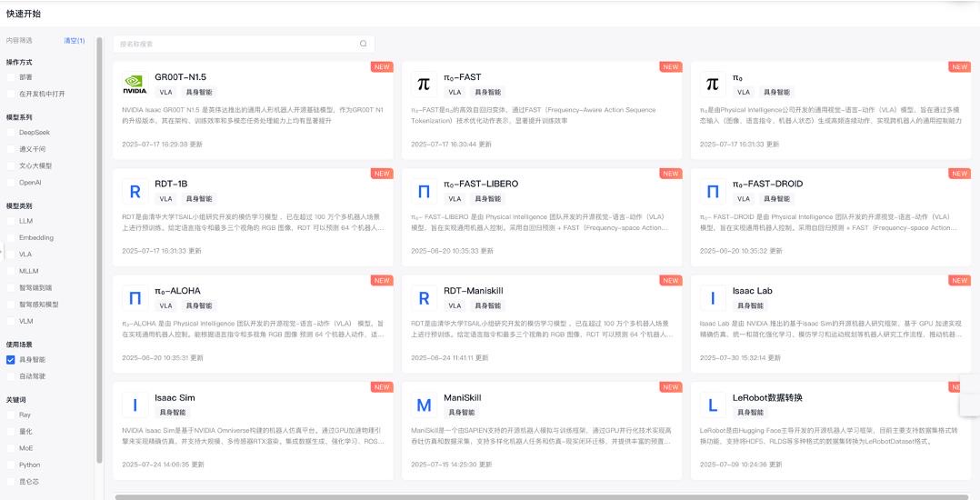Tick the 量化 keyword checkbox

(x=11, y=432)
